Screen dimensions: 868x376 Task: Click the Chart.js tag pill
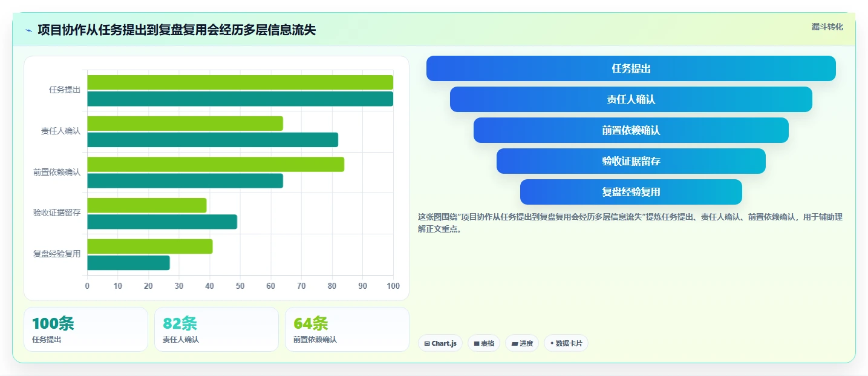coord(440,343)
